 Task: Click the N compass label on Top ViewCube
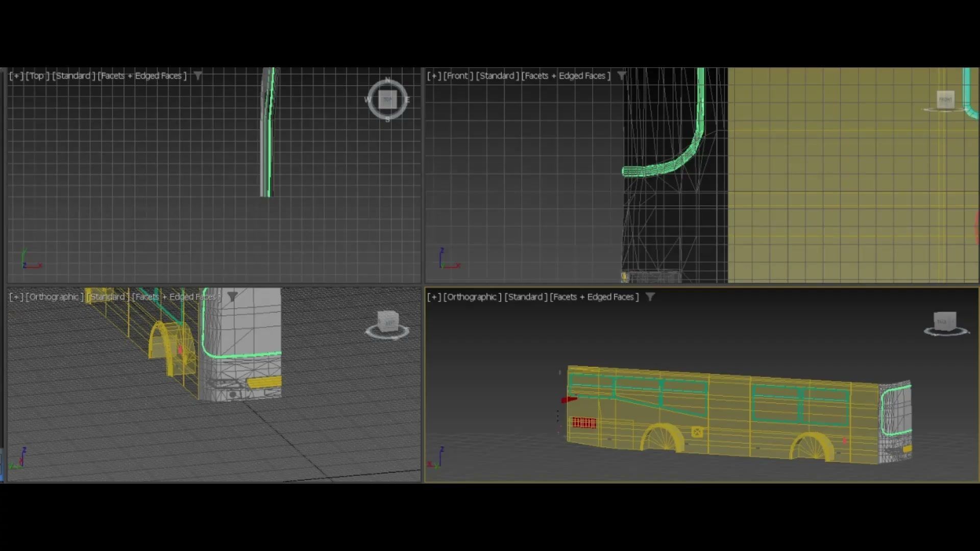[x=387, y=80]
